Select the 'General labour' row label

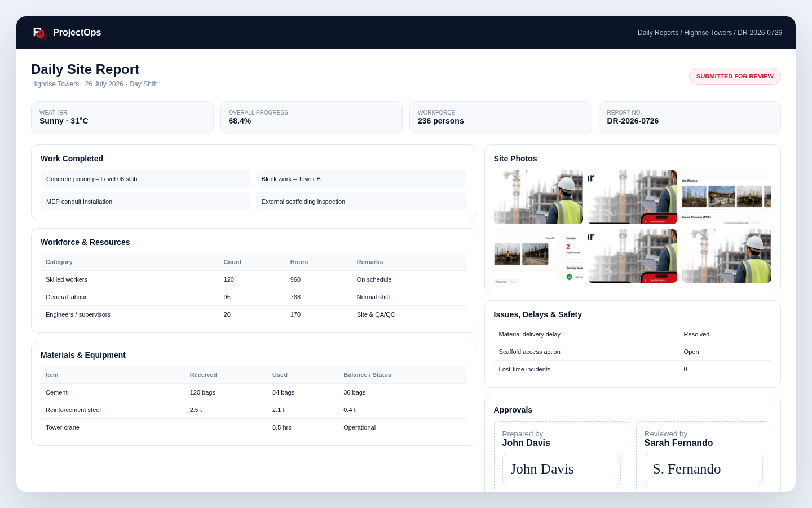coord(66,297)
